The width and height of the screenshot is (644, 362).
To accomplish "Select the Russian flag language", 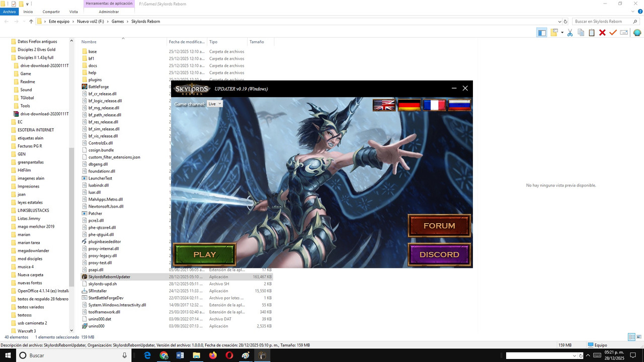I will pos(459,105).
